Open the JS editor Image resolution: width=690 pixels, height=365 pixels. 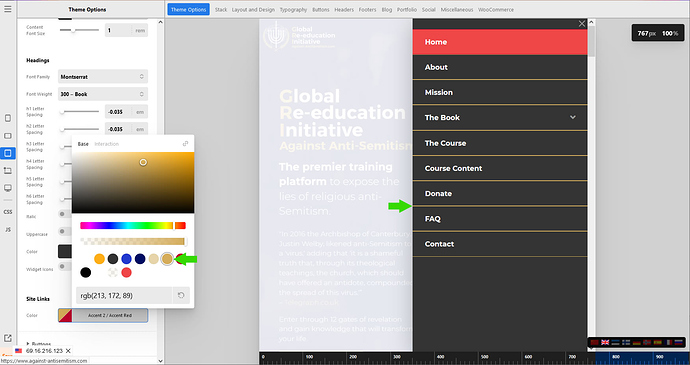tap(8, 229)
